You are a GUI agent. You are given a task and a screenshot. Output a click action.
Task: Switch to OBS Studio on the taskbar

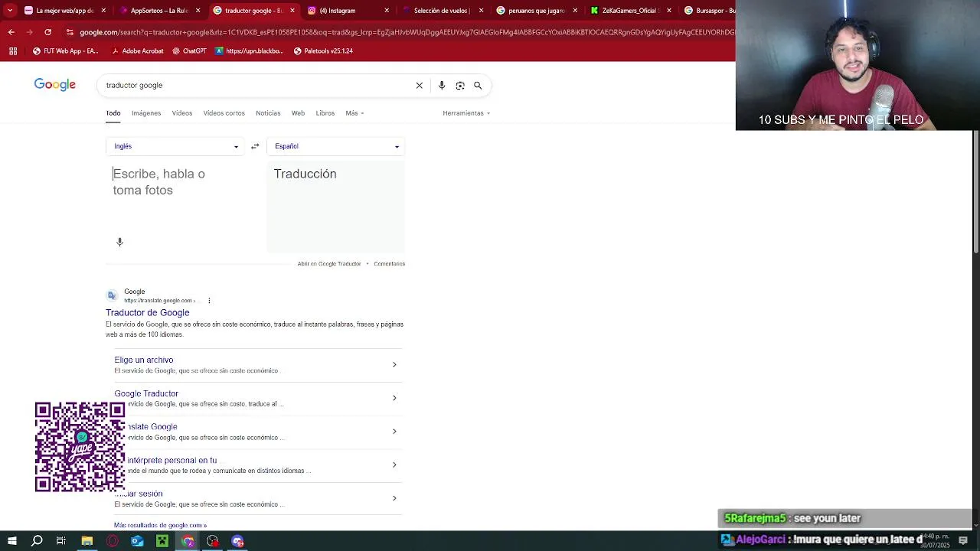(213, 541)
